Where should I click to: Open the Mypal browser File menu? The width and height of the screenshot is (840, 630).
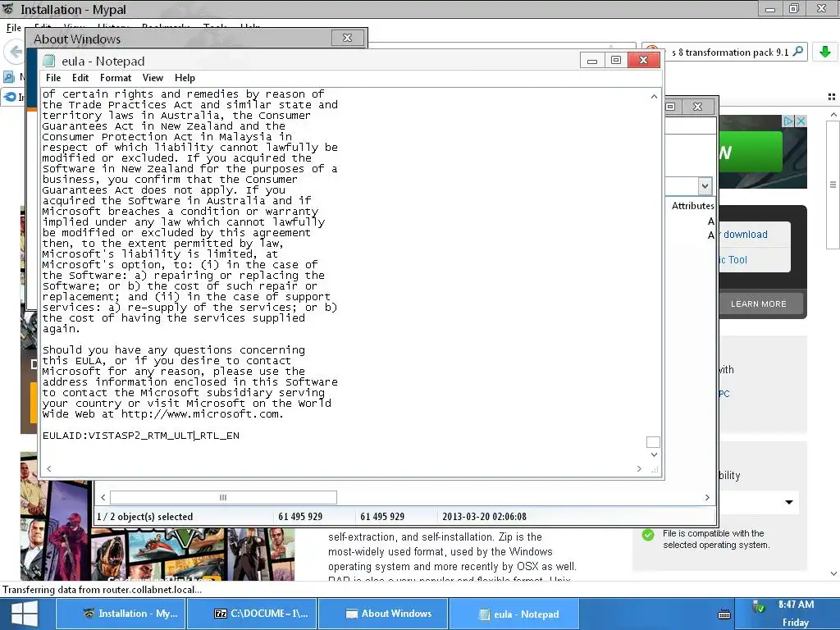(x=14, y=28)
